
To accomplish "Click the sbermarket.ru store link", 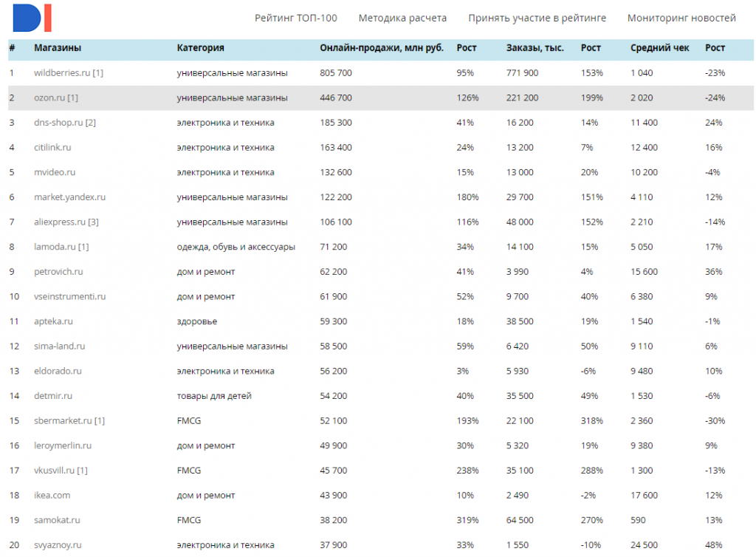I will (x=63, y=421).
